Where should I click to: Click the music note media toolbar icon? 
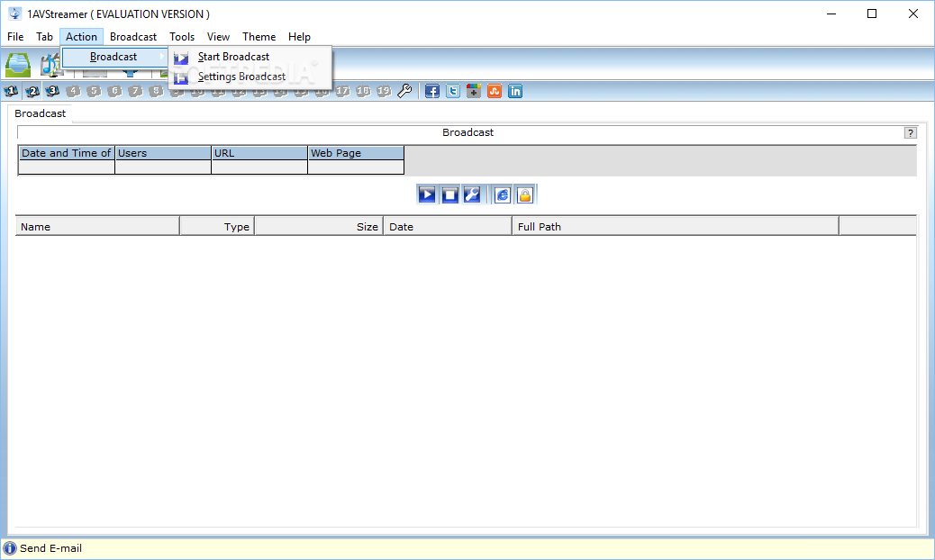[50, 64]
